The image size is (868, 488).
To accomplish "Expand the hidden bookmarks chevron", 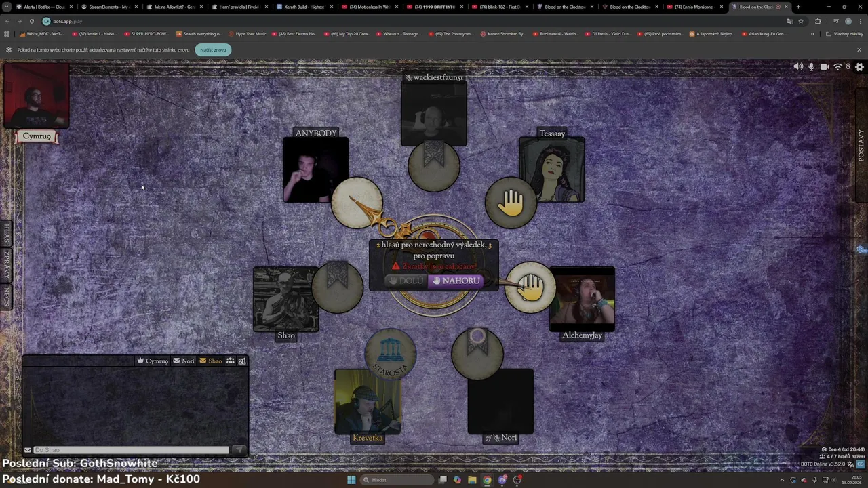I will pyautogui.click(x=812, y=33).
